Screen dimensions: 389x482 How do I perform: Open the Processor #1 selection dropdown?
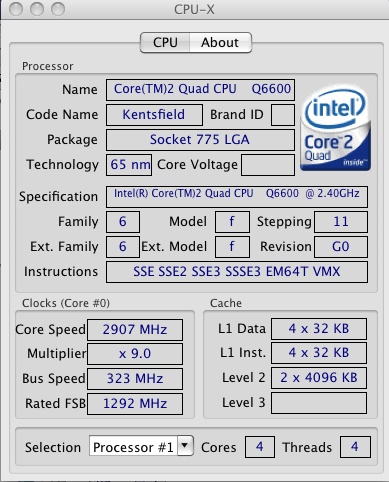point(141,446)
